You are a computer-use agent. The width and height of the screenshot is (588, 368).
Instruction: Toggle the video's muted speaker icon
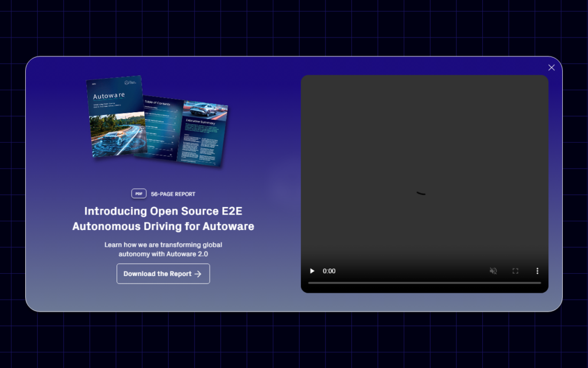click(493, 271)
